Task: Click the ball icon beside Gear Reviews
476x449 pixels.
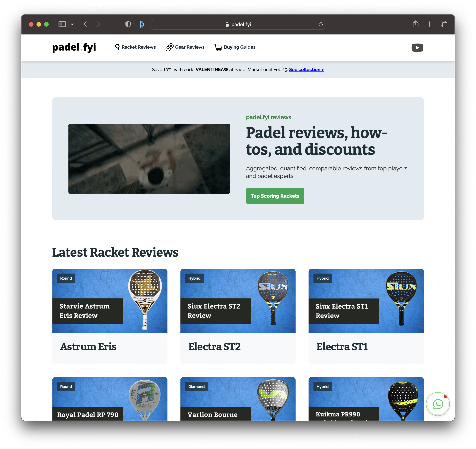Action: coord(169,47)
